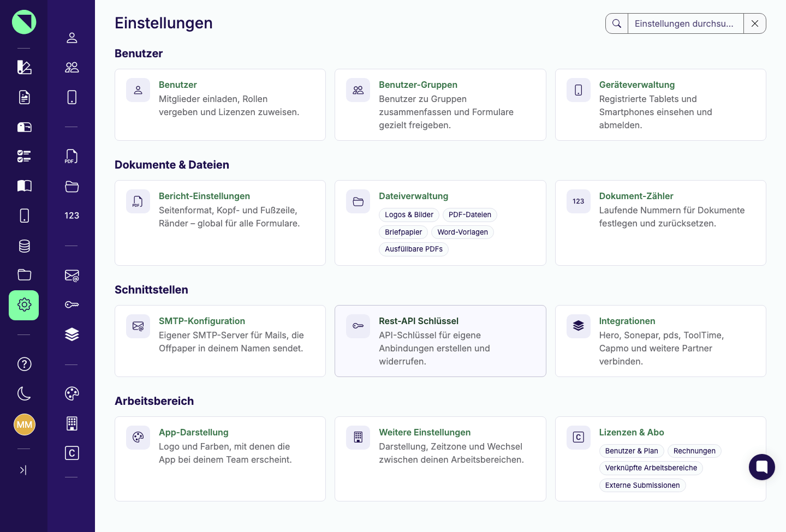
Task: Open the folder icon in secondary sidebar
Action: (72, 186)
